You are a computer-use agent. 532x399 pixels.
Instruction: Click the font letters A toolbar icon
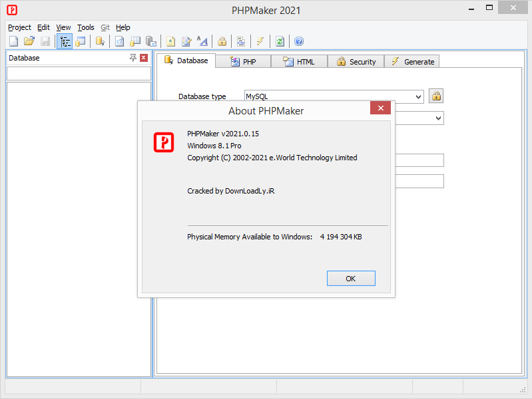tap(202, 41)
